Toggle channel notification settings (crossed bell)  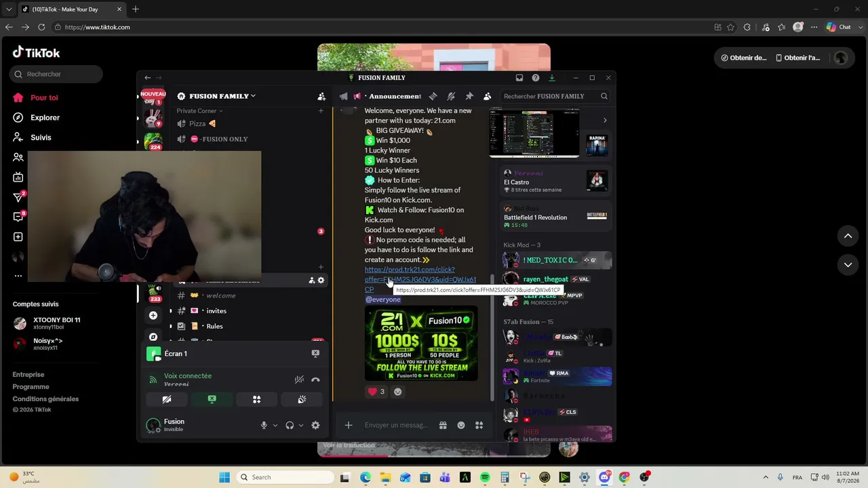pos(451,96)
